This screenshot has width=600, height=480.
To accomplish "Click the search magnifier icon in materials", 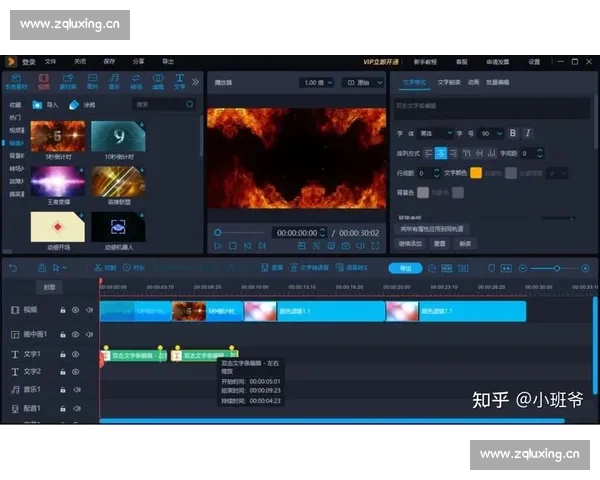I will pos(189,104).
